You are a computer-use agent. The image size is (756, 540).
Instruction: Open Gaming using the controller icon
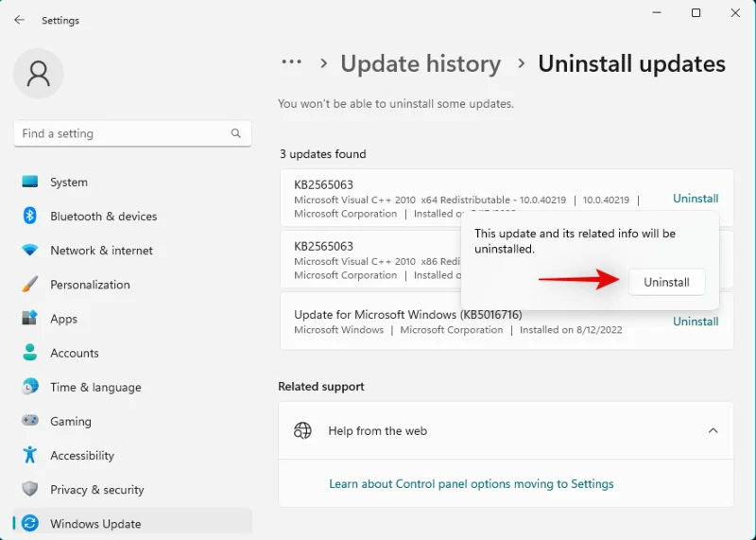[30, 421]
